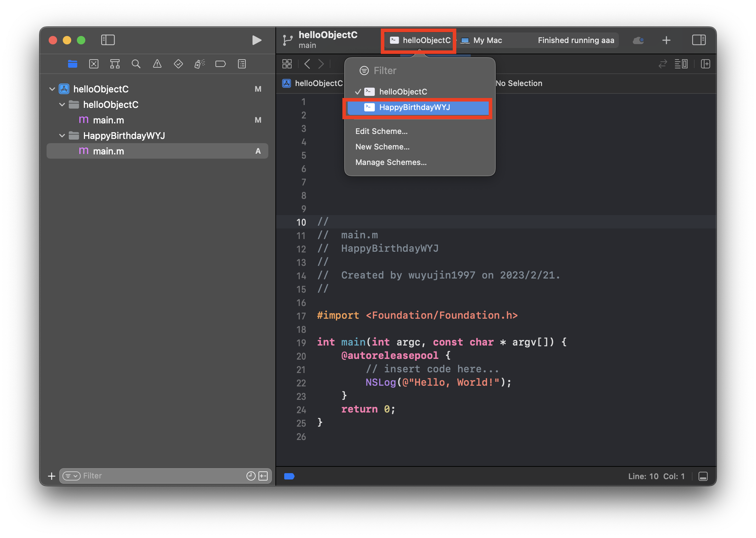Image resolution: width=756 pixels, height=538 pixels.
Task: Open the Breakpoint navigator icon
Action: point(220,64)
